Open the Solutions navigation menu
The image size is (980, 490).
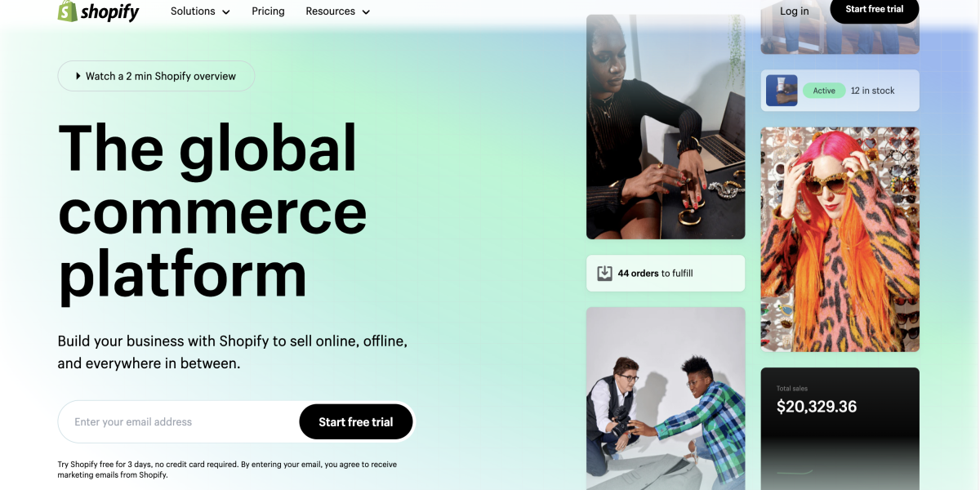coord(200,11)
